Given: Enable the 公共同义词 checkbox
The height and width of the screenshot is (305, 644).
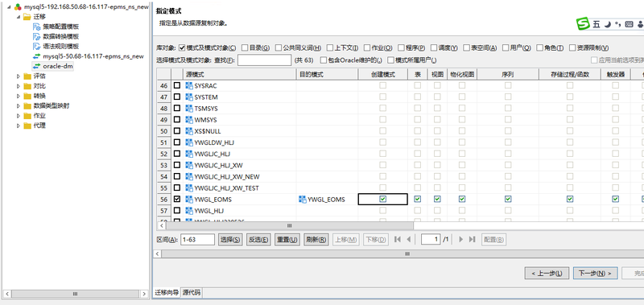Looking at the screenshot, I should 279,47.
